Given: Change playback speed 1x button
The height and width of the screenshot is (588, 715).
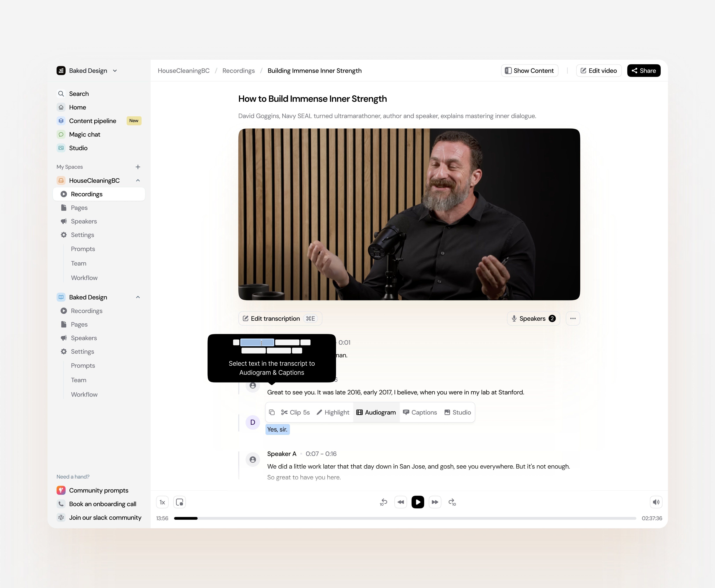Looking at the screenshot, I should 162,502.
